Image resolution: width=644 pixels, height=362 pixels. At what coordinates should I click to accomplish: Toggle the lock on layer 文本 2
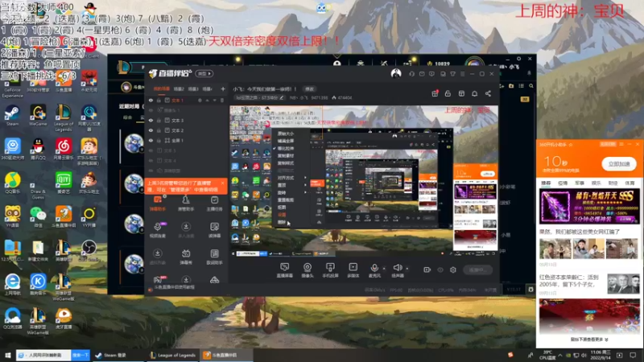pos(159,130)
